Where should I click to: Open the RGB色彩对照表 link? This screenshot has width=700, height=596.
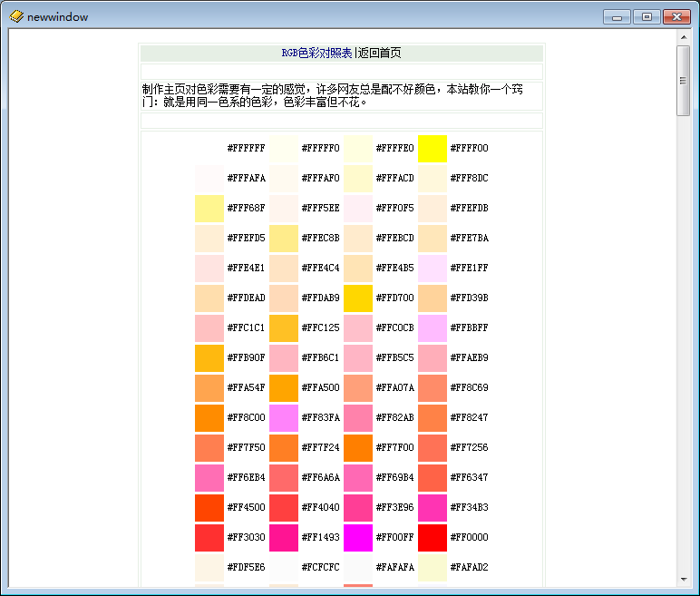[x=316, y=54]
